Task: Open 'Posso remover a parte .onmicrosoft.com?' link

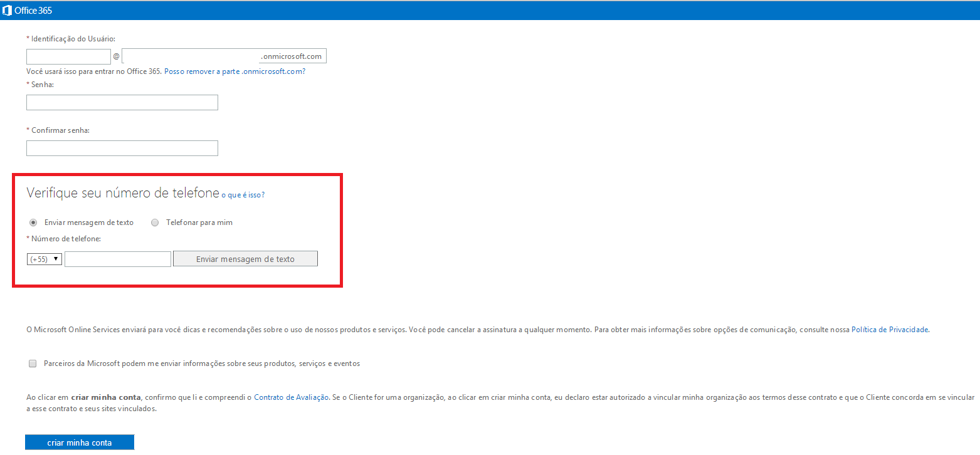Action: click(x=234, y=71)
